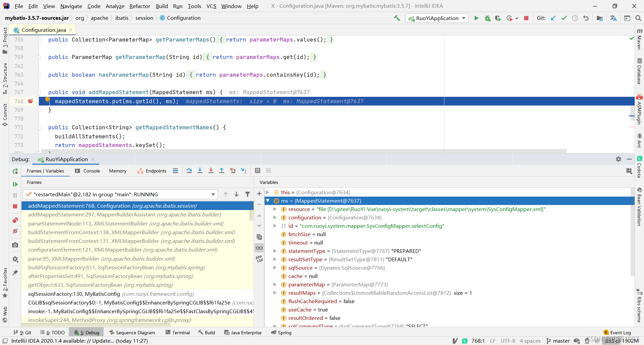Image resolution: width=644 pixels, height=345 pixels.
Task: Click Run to Cursor icon
Action: (x=244, y=171)
